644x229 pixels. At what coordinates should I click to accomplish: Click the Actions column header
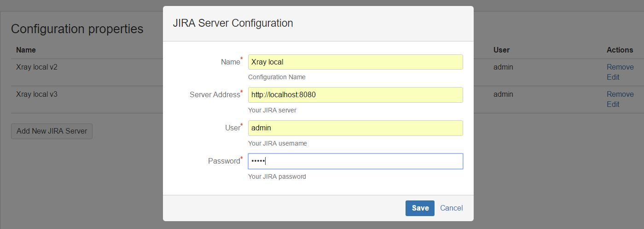[x=620, y=50]
